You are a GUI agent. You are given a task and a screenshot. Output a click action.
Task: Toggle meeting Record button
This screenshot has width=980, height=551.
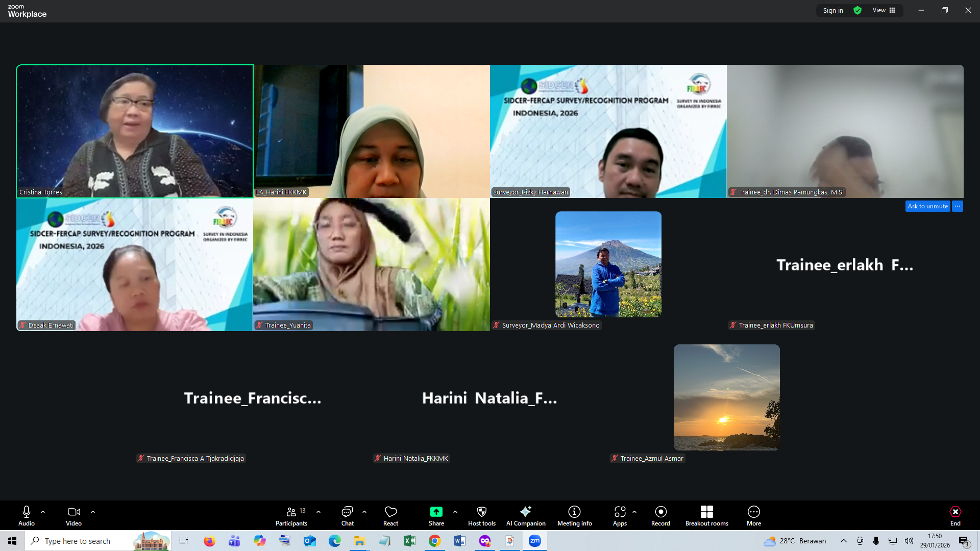pyautogui.click(x=660, y=512)
